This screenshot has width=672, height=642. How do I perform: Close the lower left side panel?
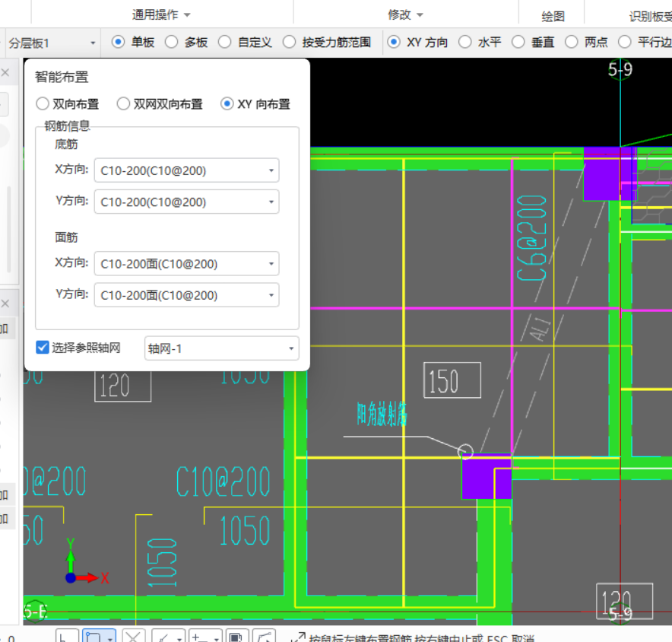5,304
